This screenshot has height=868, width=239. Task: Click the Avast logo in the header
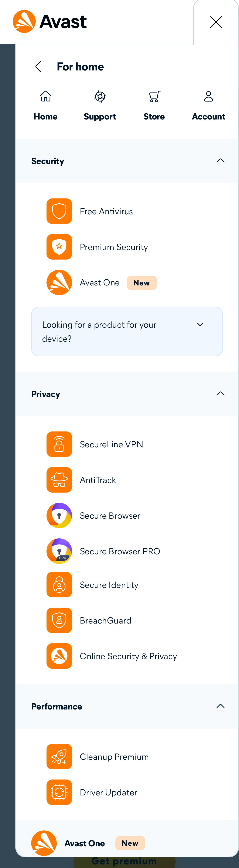(49, 21)
